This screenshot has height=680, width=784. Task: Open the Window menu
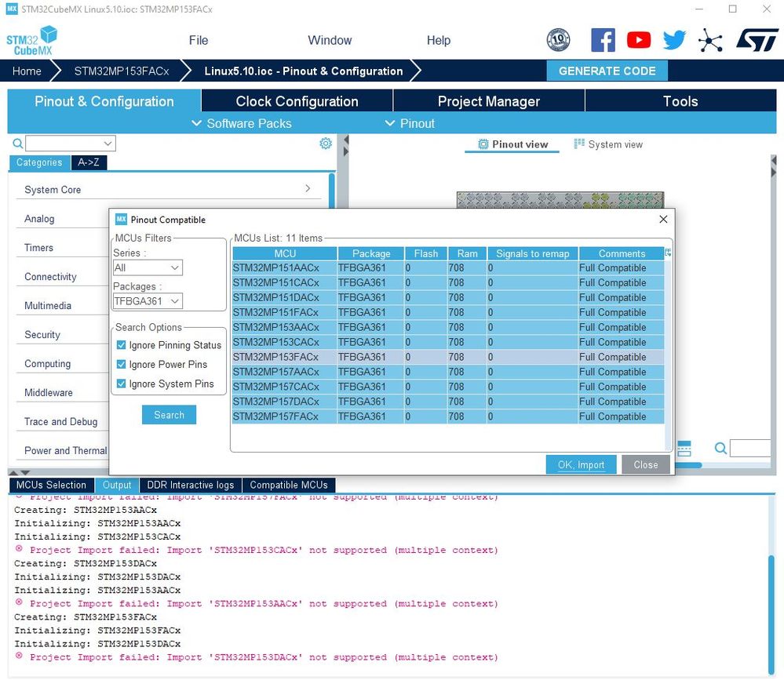coord(330,41)
